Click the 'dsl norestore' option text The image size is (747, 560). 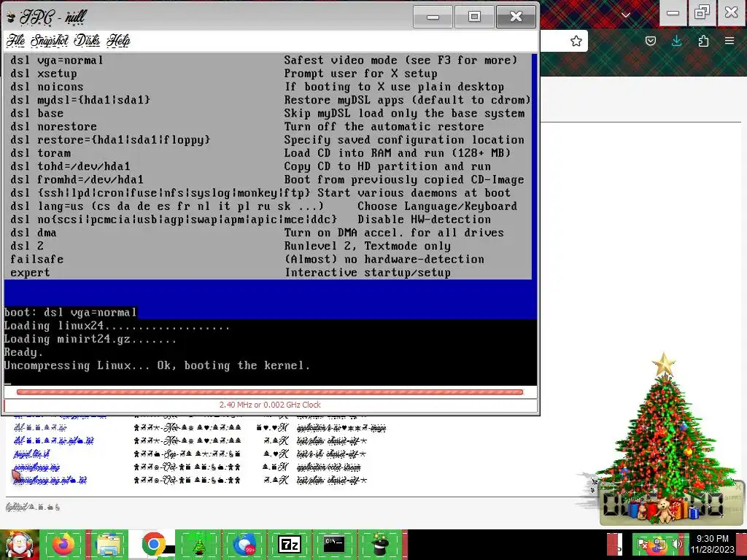53,126
